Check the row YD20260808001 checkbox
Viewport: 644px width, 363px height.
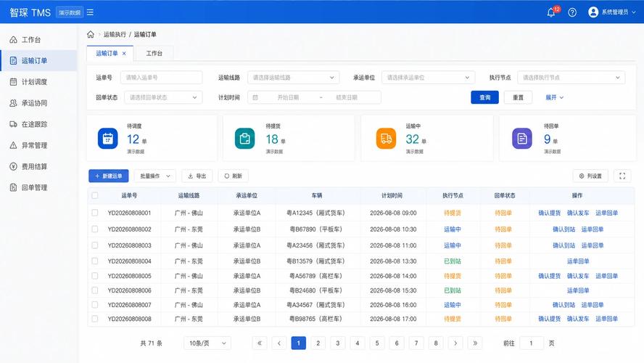click(95, 213)
